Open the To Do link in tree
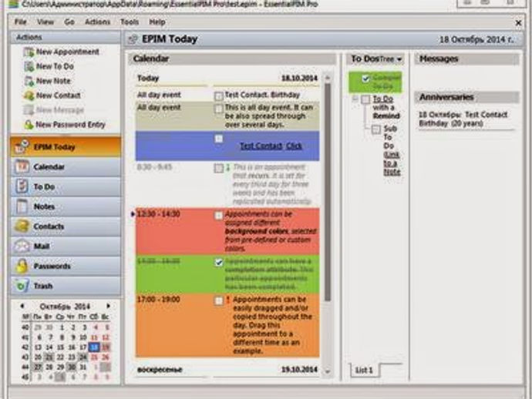532x399 pixels. point(383,99)
